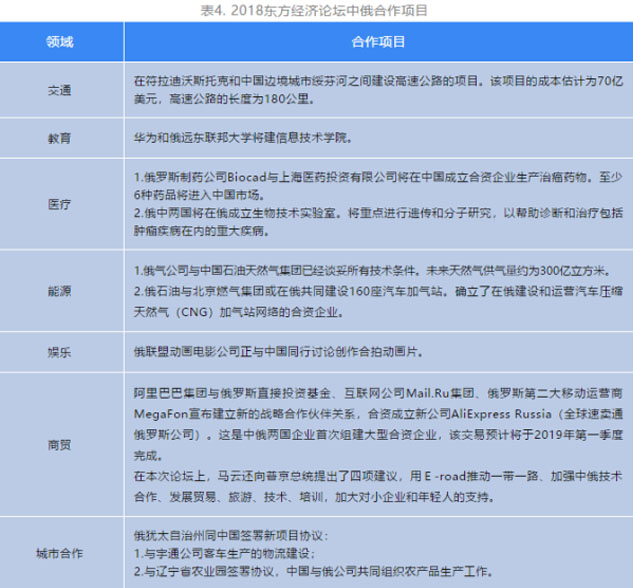Click the '医疗' row label
Viewport: 633px width, 588px height.
click(x=60, y=204)
